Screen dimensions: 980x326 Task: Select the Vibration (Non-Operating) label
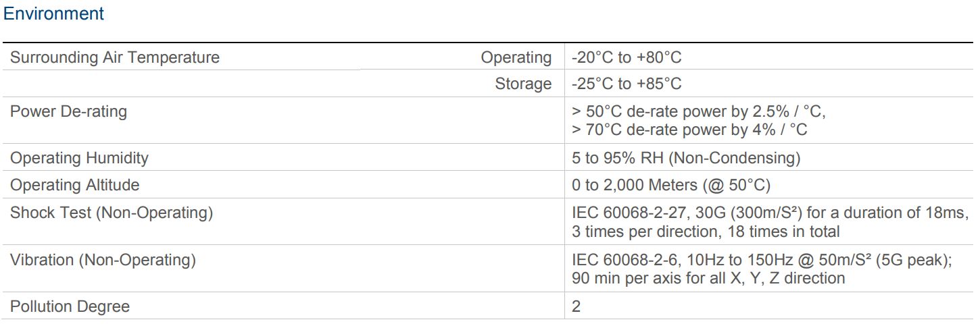pos(103,259)
